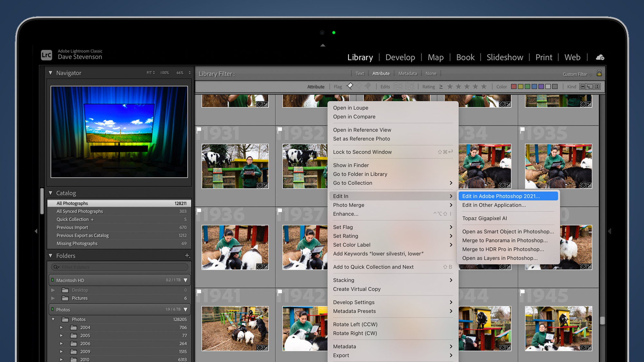Viewport: 644px width, 362px height.
Task: Set rating filter to three stars
Action: 467,86
